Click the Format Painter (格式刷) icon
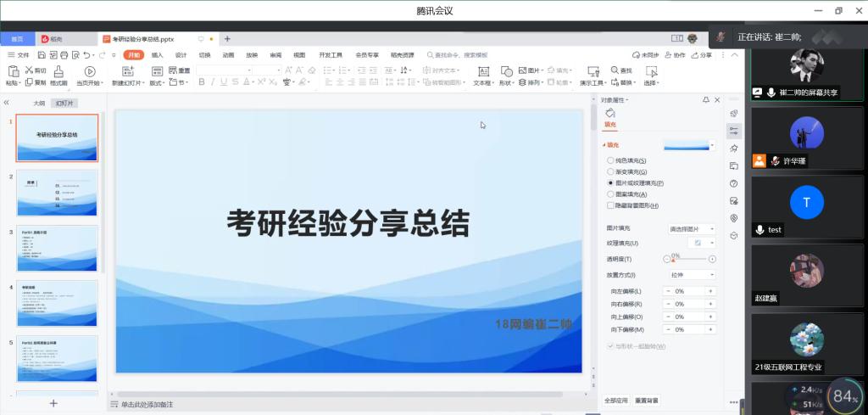 click(58, 72)
